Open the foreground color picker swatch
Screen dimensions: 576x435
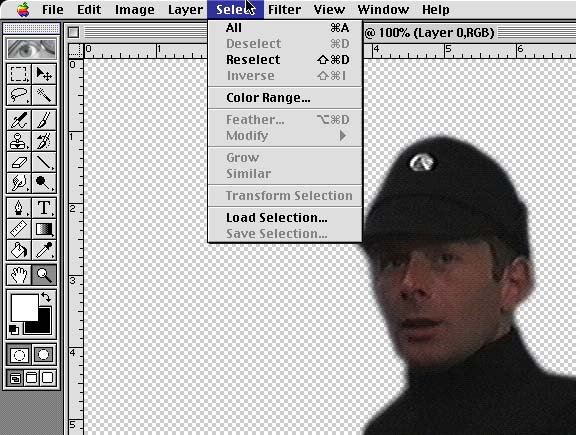coord(25,307)
